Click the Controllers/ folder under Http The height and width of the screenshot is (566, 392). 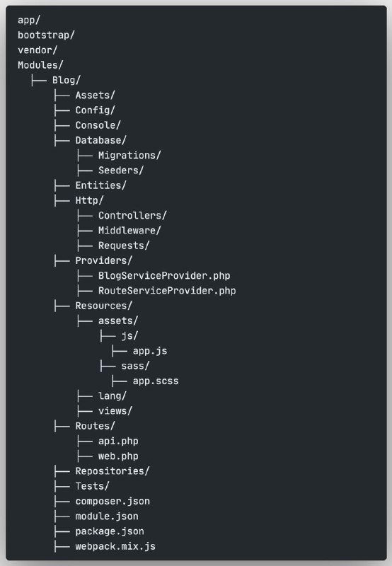[132, 216]
